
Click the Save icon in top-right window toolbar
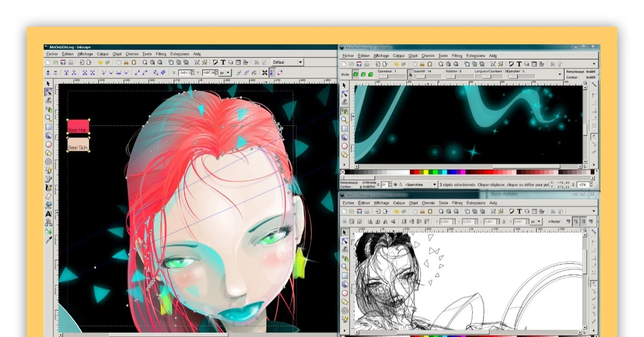tap(358, 64)
